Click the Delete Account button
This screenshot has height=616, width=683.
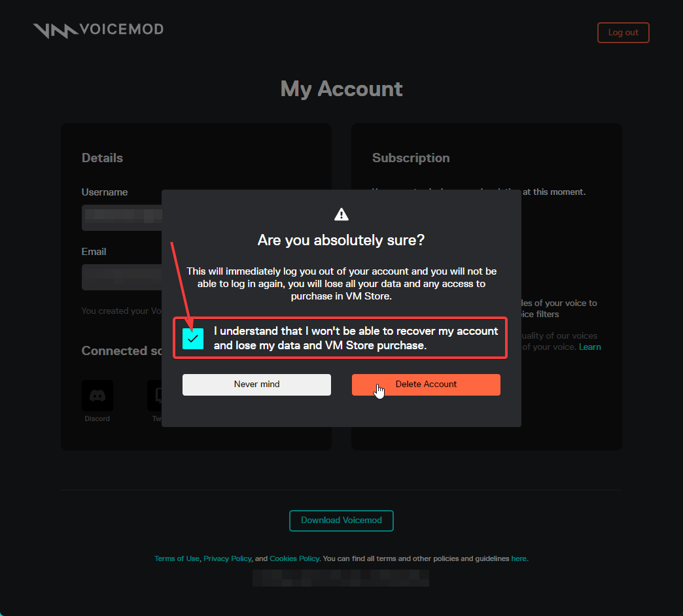pos(426,385)
